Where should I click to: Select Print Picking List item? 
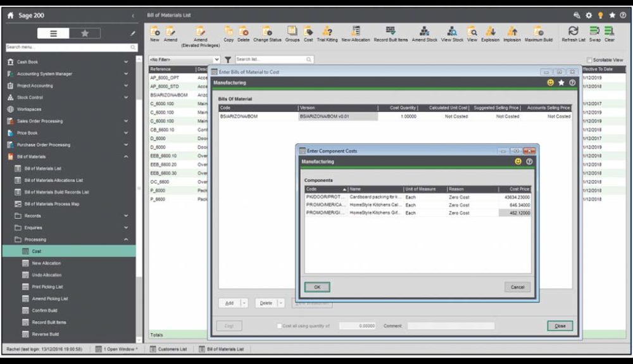coord(47,287)
